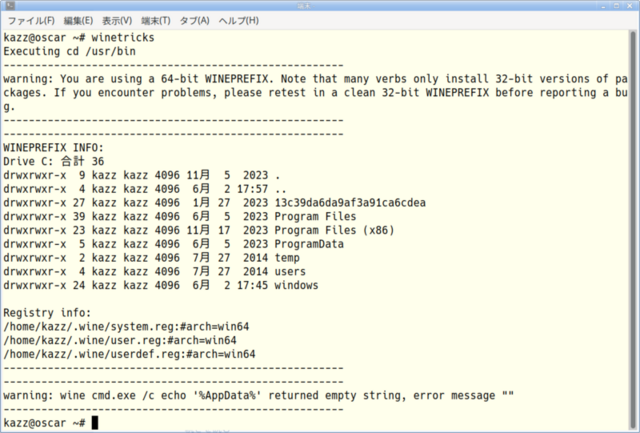This screenshot has height=433, width=640.
Task: Click the 'windows' directory entry
Action: click(x=296, y=285)
